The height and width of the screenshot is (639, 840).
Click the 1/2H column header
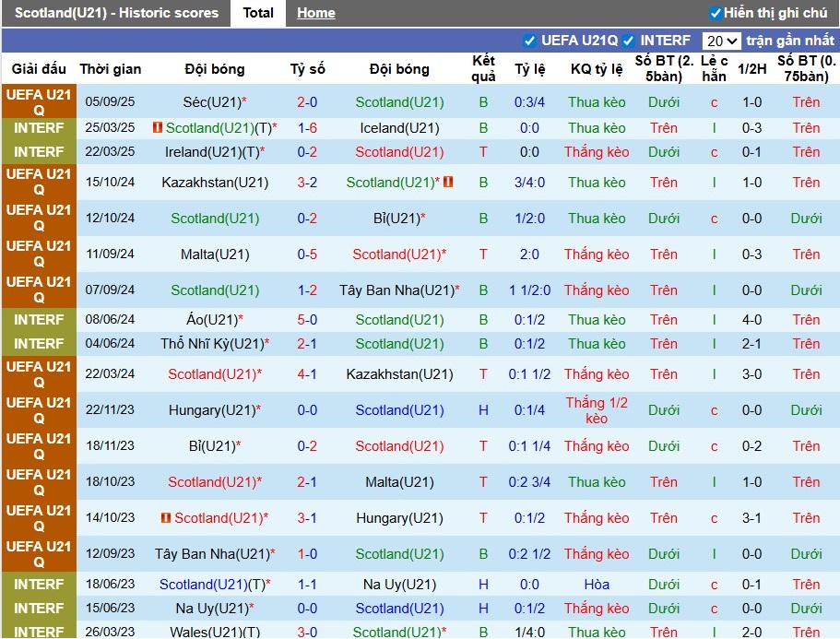[751, 68]
